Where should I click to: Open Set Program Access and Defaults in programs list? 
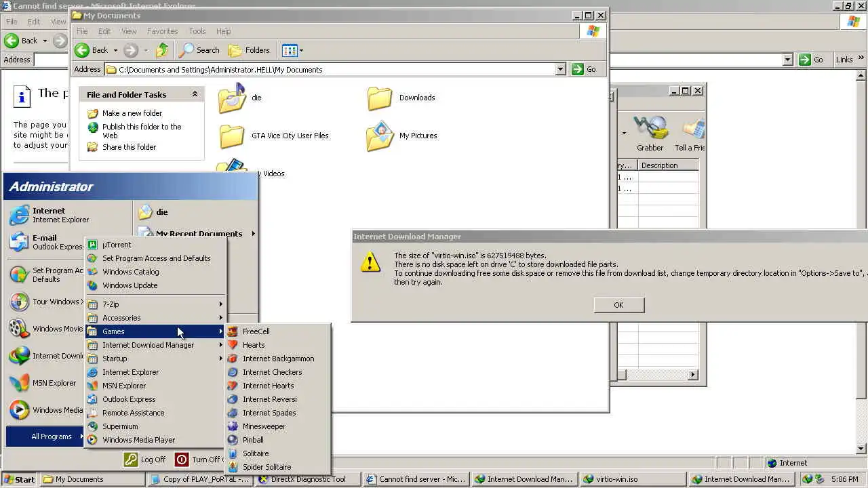click(x=155, y=258)
